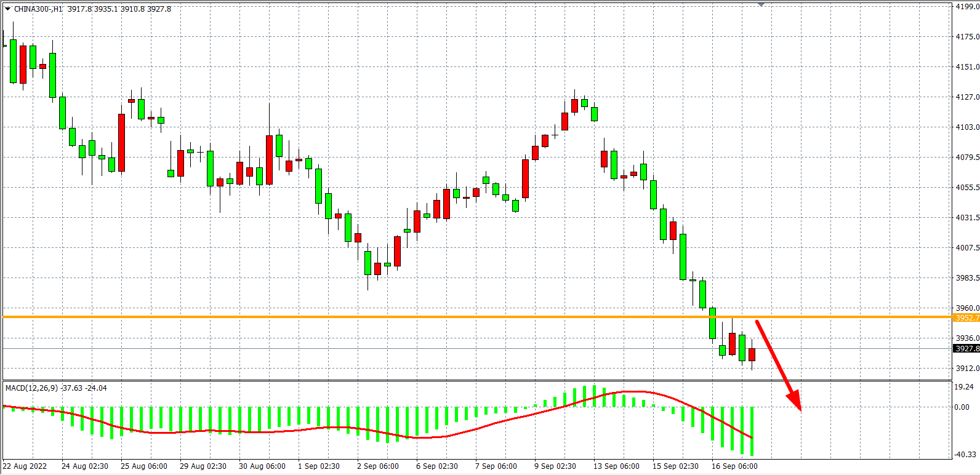Click the 4103.0 price axis label
The height and width of the screenshot is (475, 980).
click(x=966, y=127)
